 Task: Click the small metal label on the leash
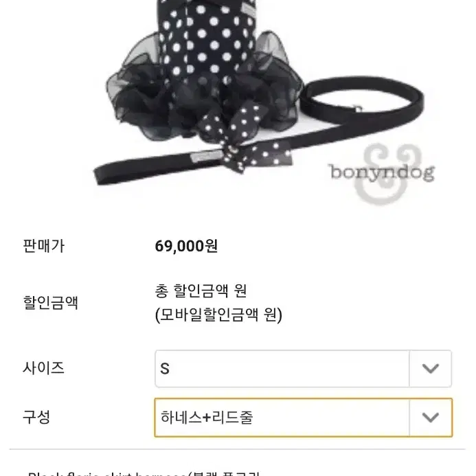(207, 156)
